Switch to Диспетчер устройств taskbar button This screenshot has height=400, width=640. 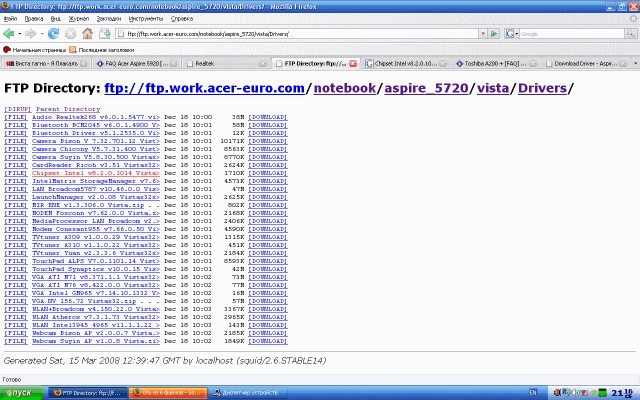pos(249,393)
